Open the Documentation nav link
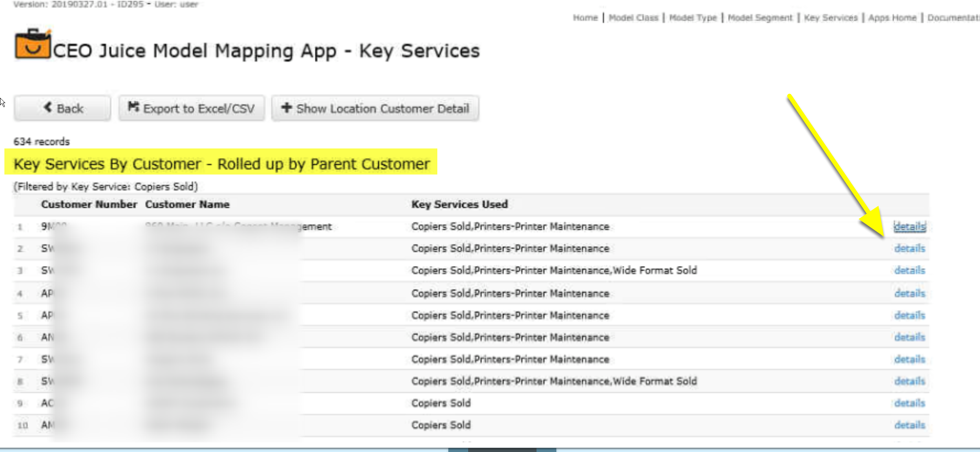980x452 pixels. pos(954,18)
